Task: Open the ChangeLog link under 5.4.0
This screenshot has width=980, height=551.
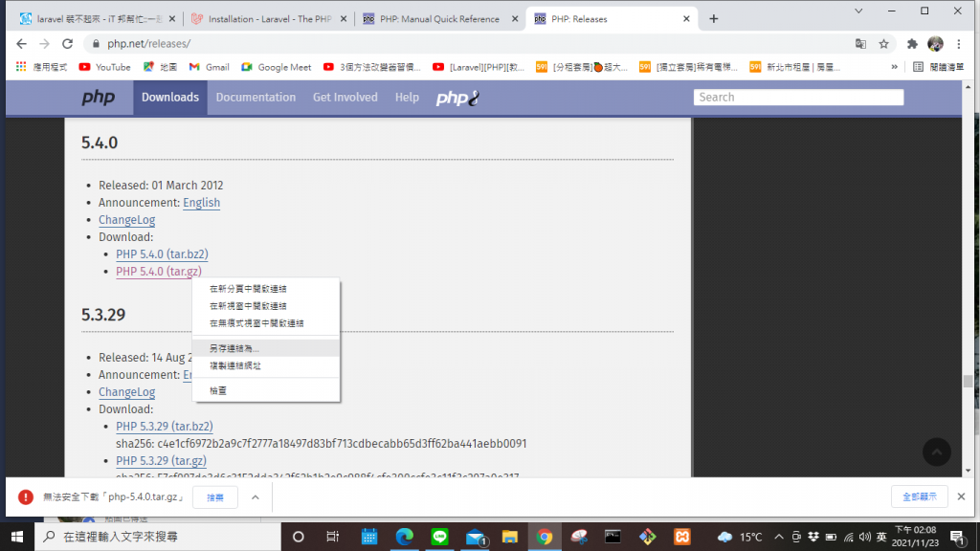Action: pyautogui.click(x=127, y=220)
